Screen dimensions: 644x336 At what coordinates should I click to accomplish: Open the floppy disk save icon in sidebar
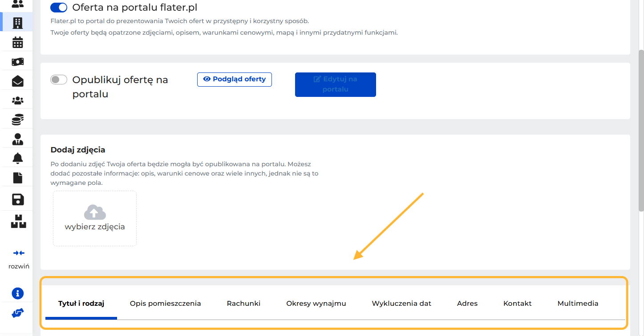coord(18,199)
